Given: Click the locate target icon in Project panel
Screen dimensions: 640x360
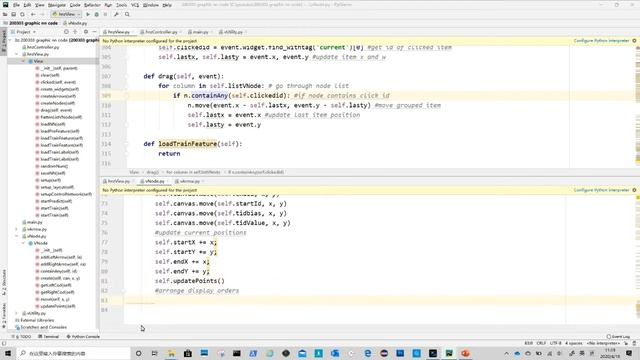Looking at the screenshot, I should (66, 32).
